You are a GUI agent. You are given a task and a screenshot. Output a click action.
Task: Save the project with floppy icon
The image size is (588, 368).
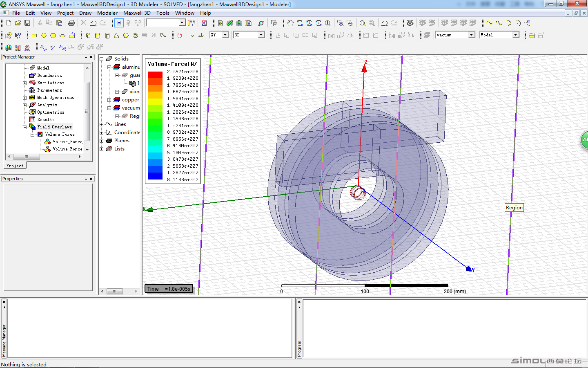[x=27, y=23]
